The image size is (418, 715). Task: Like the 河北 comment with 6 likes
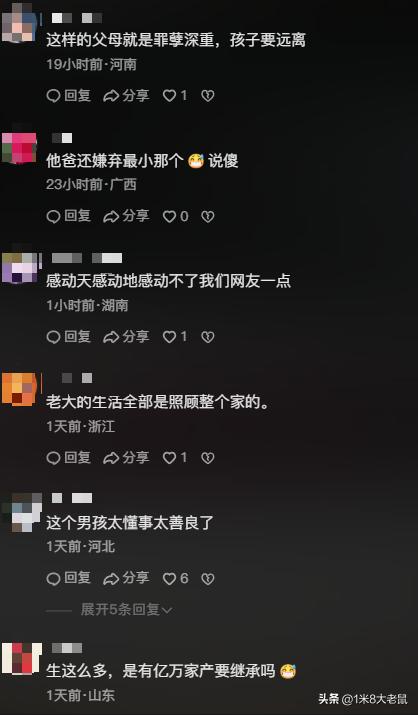click(x=175, y=578)
